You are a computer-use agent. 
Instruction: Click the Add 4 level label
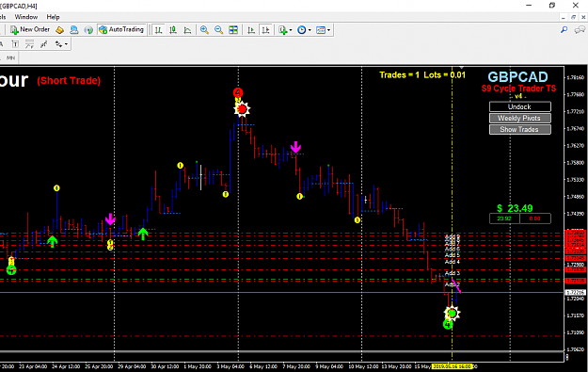[453, 262]
